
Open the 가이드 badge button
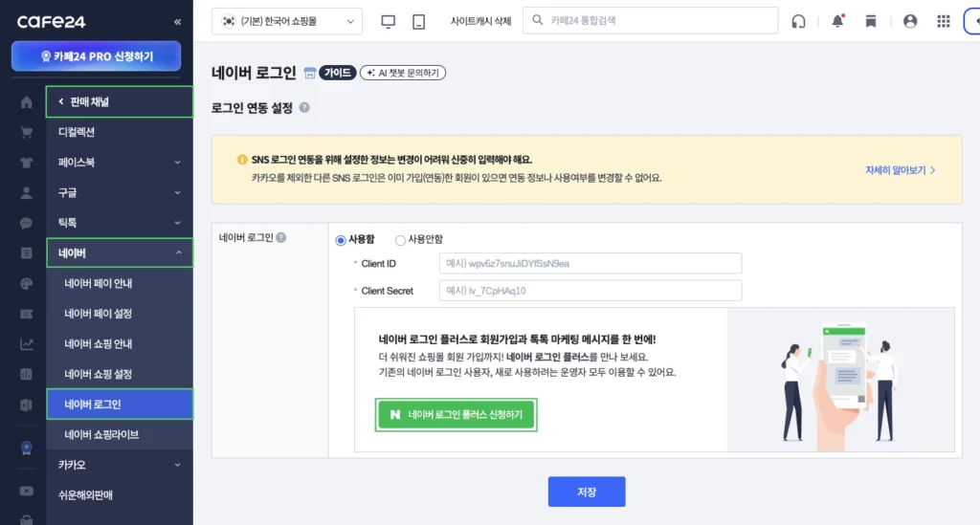338,73
